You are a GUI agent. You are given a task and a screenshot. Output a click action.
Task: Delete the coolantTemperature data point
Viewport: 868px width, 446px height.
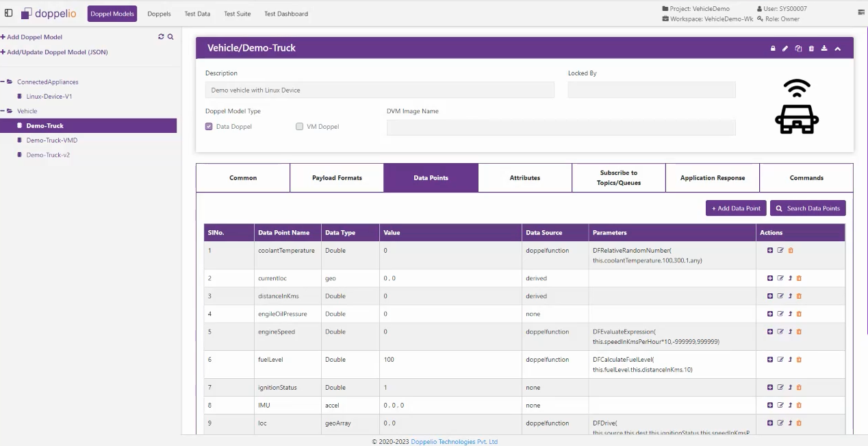(x=791, y=251)
